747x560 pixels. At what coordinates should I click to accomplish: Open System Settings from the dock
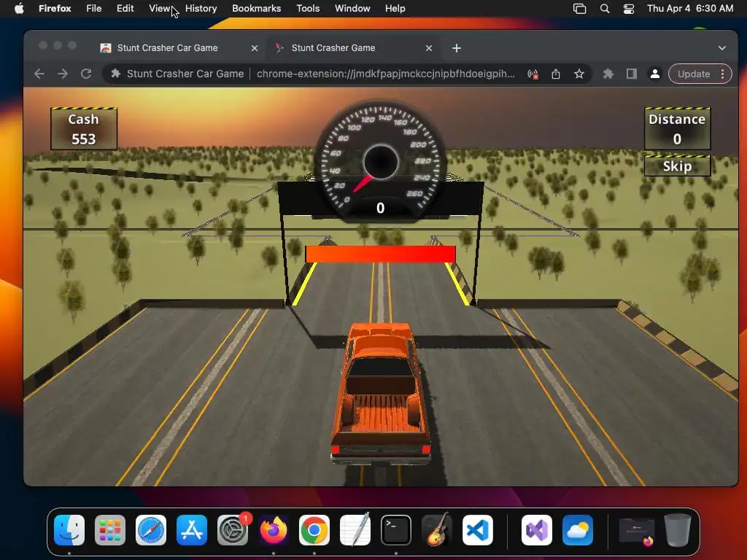pyautogui.click(x=233, y=530)
